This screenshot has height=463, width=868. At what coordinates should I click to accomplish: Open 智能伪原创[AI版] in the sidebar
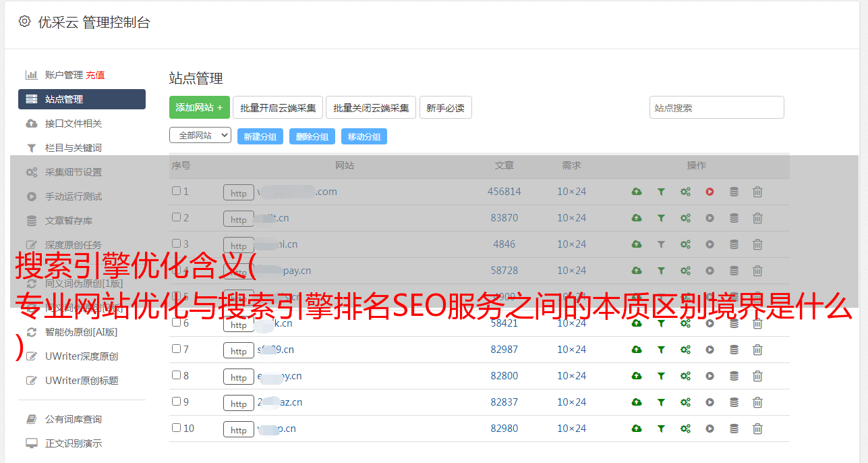[82, 332]
